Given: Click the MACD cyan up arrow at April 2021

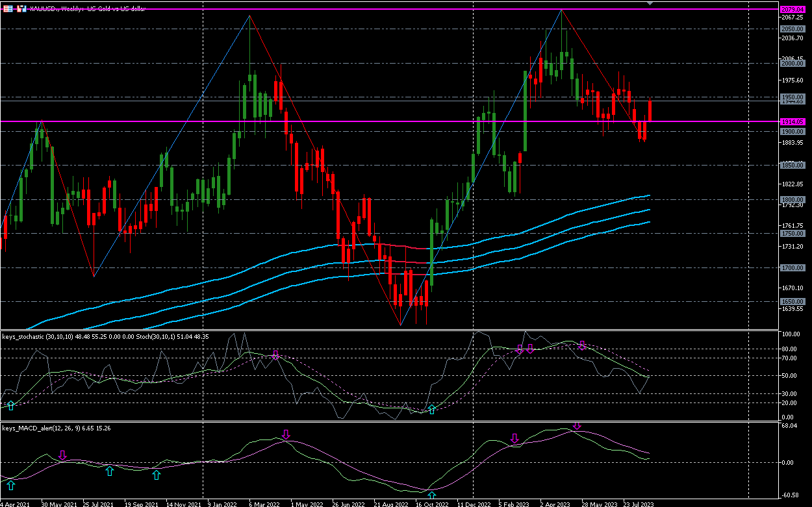Looking at the screenshot, I should click(10, 484).
